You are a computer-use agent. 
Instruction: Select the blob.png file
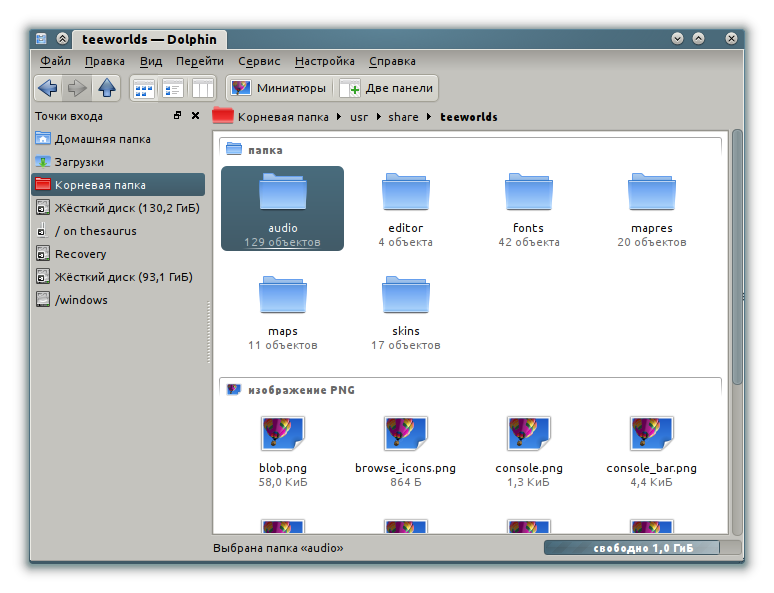click(x=282, y=449)
